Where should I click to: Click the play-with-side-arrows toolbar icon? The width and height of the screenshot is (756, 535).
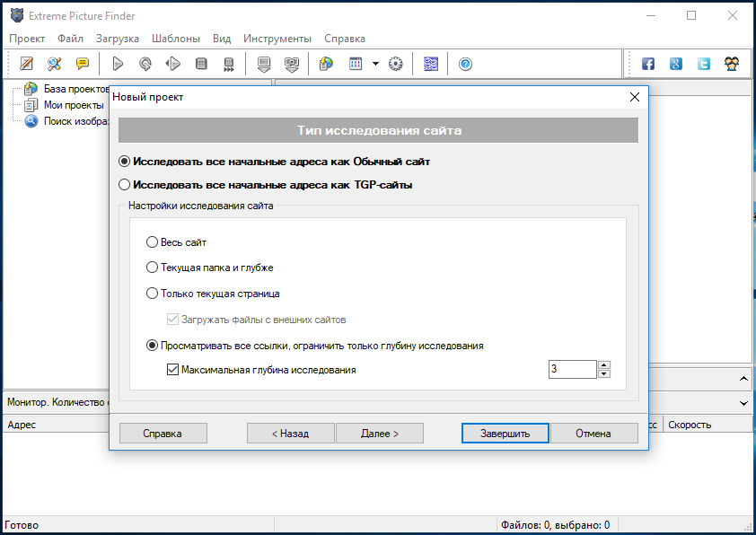[x=172, y=64]
